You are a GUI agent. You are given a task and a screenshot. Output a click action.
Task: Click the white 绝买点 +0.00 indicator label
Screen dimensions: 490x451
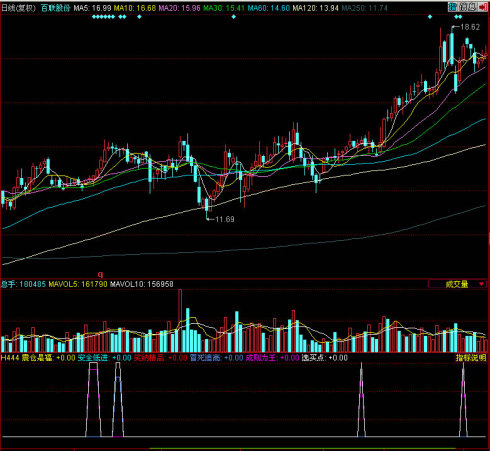pos(325,358)
